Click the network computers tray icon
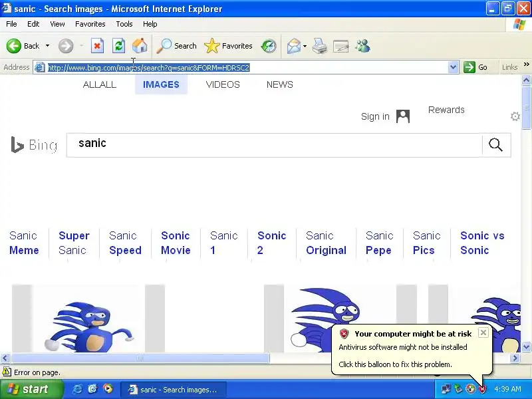This screenshot has width=532, height=399. pyautogui.click(x=446, y=389)
